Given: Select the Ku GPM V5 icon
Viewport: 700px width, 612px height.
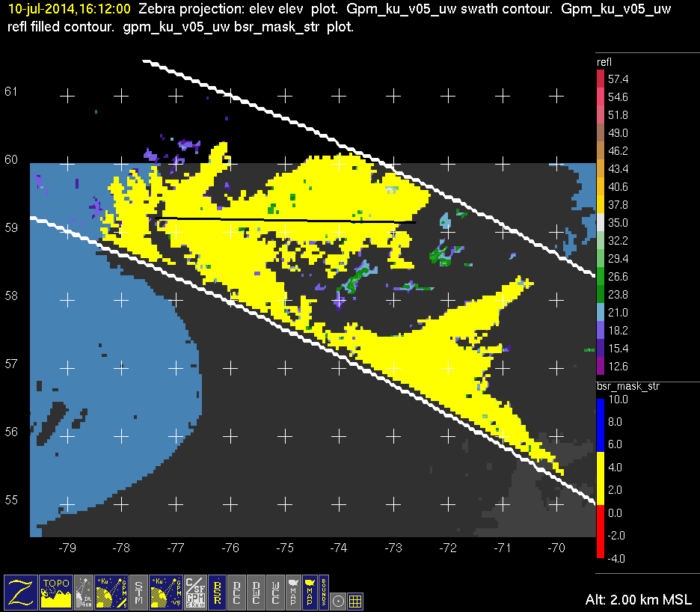Looking at the screenshot, I should coord(166,592).
